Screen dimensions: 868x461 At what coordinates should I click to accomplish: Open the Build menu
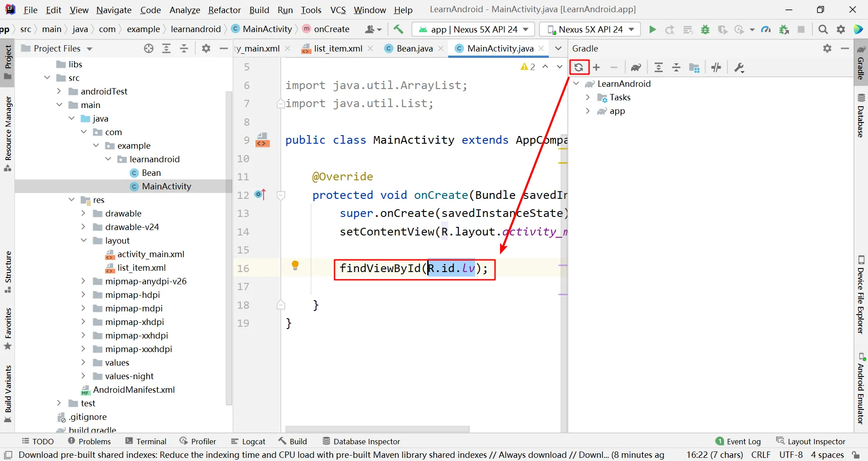[x=259, y=10]
